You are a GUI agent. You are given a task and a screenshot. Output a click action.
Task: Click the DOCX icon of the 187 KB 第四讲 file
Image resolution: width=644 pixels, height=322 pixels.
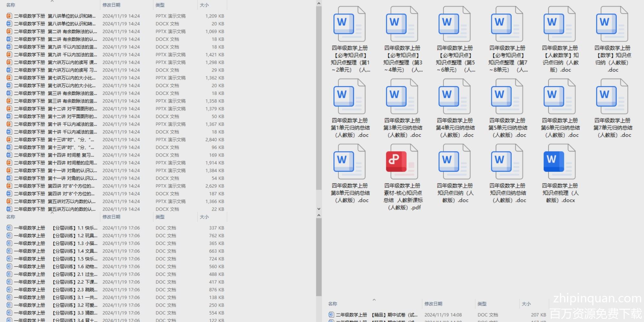[x=9, y=194]
